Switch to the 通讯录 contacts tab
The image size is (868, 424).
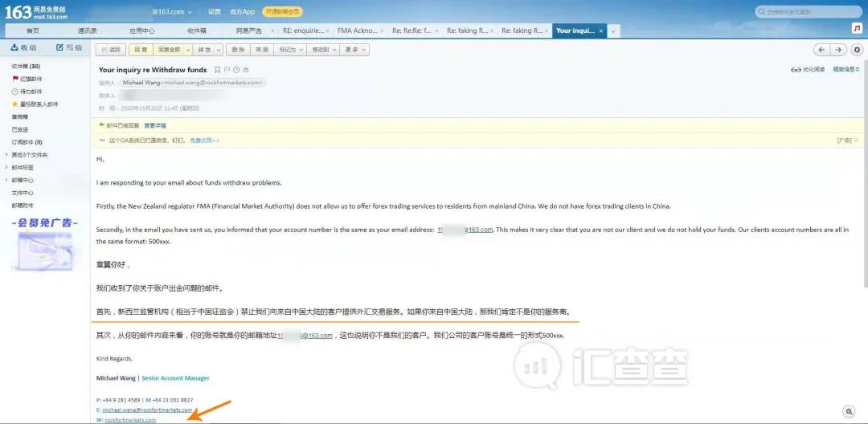point(88,31)
